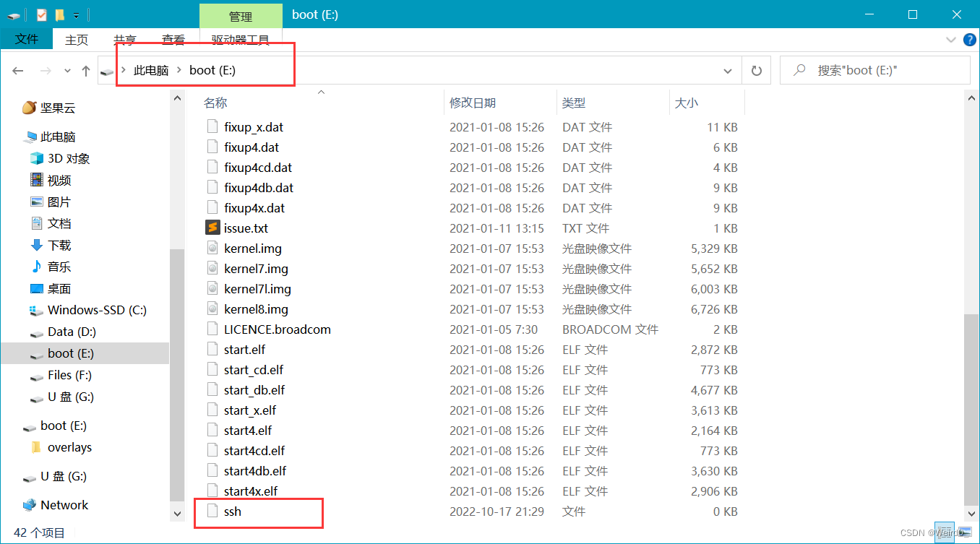980x544 pixels.
Task: Open the 管理 contextual tab
Action: (241, 16)
